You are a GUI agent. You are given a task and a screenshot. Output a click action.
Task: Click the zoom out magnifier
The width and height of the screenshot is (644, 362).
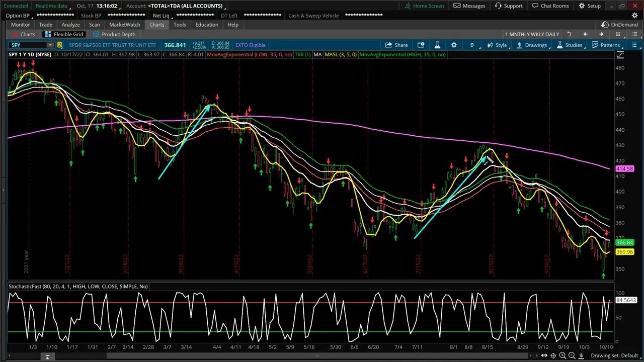pos(572,356)
